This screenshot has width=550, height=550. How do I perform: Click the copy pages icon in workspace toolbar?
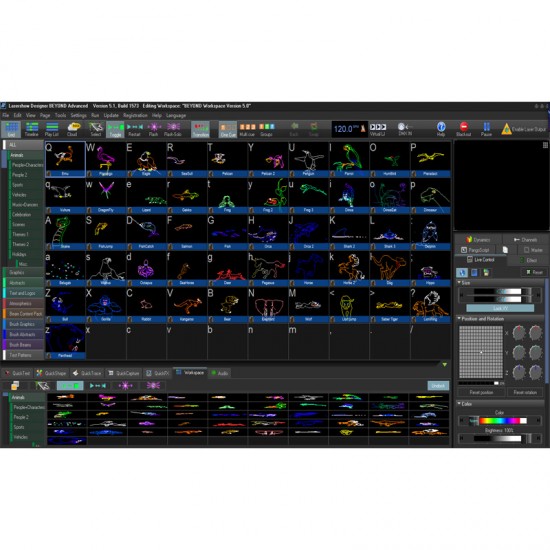click(15, 386)
